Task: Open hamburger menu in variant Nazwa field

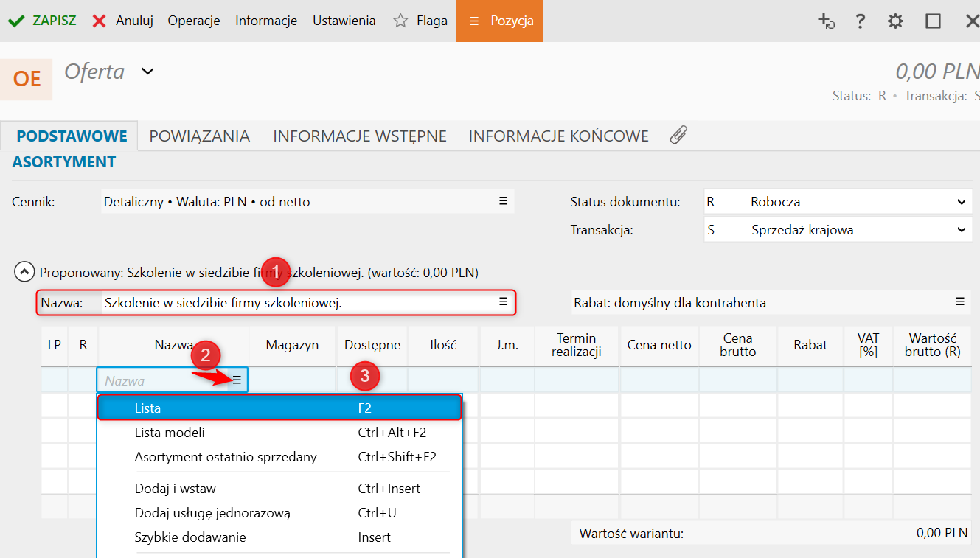Action: [503, 302]
